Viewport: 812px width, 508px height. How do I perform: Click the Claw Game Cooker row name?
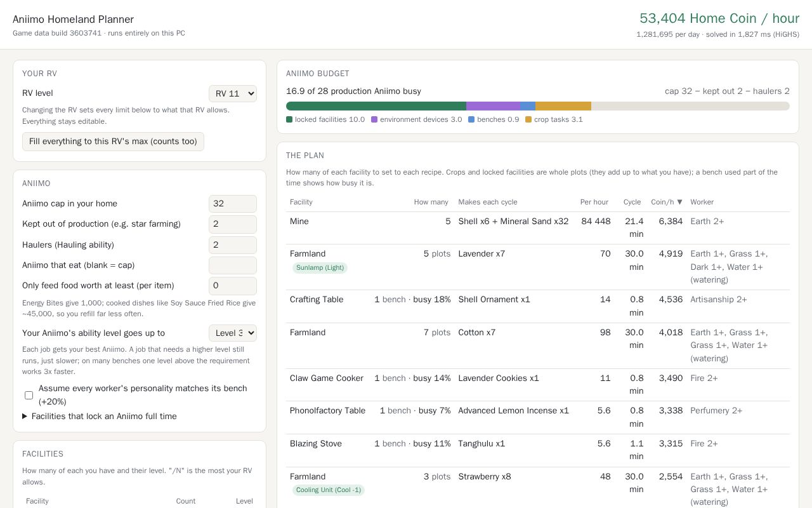coord(327,378)
